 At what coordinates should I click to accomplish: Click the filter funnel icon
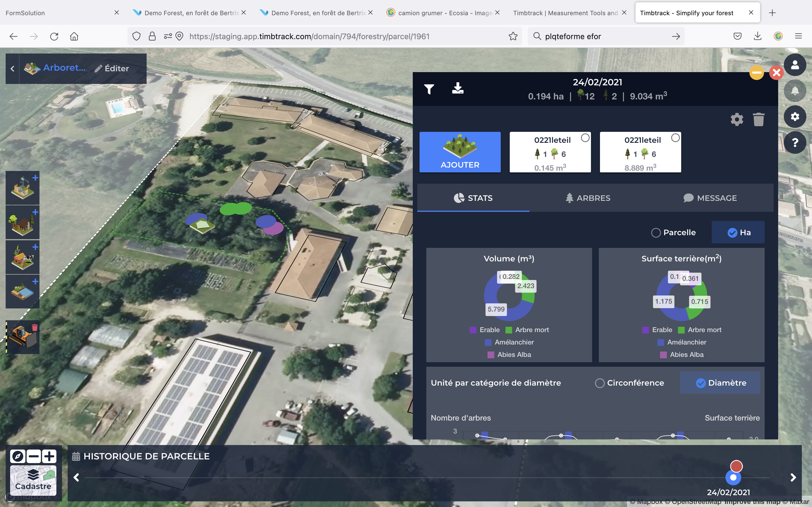click(x=429, y=89)
